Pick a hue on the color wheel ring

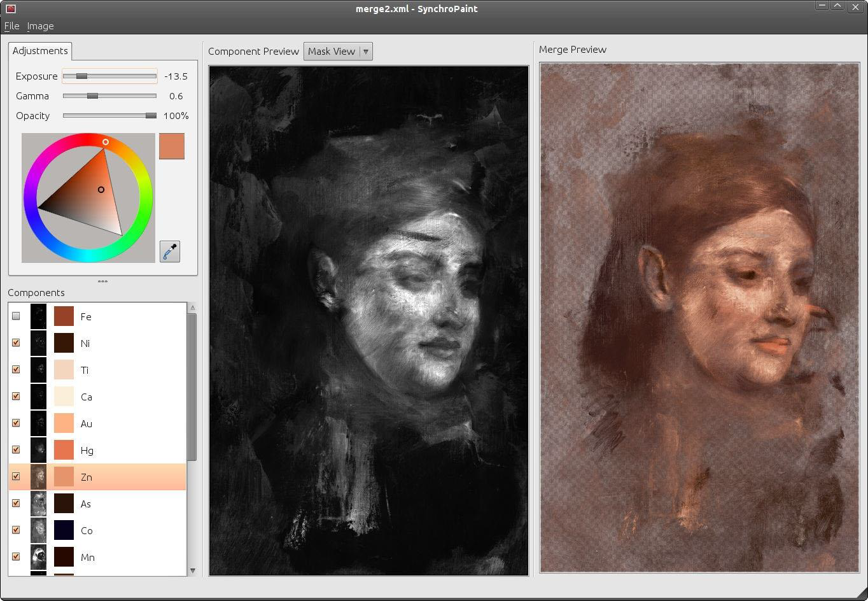click(x=106, y=141)
